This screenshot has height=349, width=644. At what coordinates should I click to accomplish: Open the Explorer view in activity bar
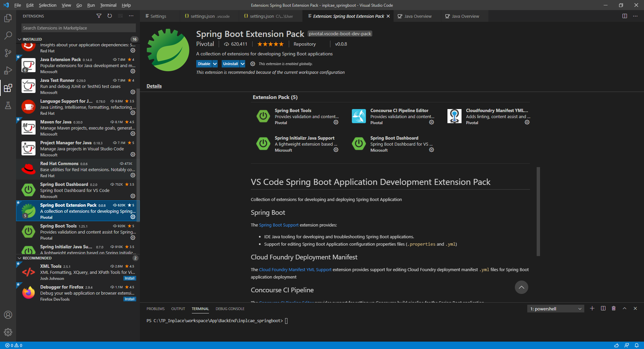click(x=8, y=18)
